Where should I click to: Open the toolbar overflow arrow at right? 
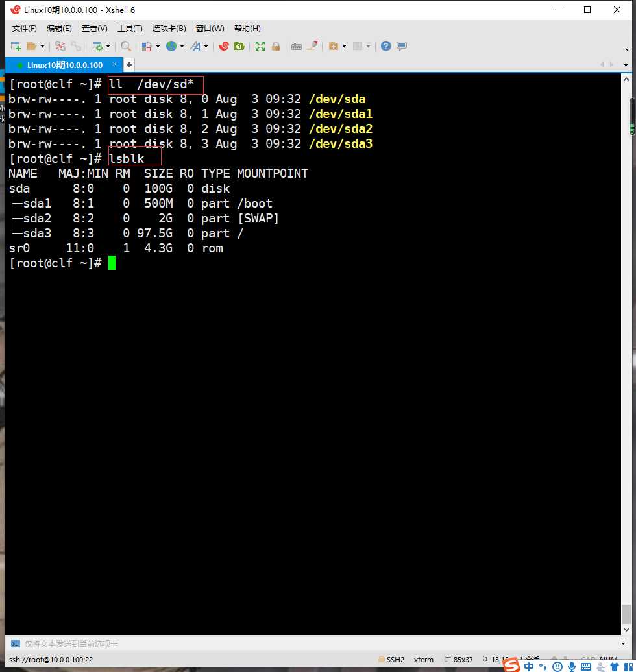(x=627, y=49)
